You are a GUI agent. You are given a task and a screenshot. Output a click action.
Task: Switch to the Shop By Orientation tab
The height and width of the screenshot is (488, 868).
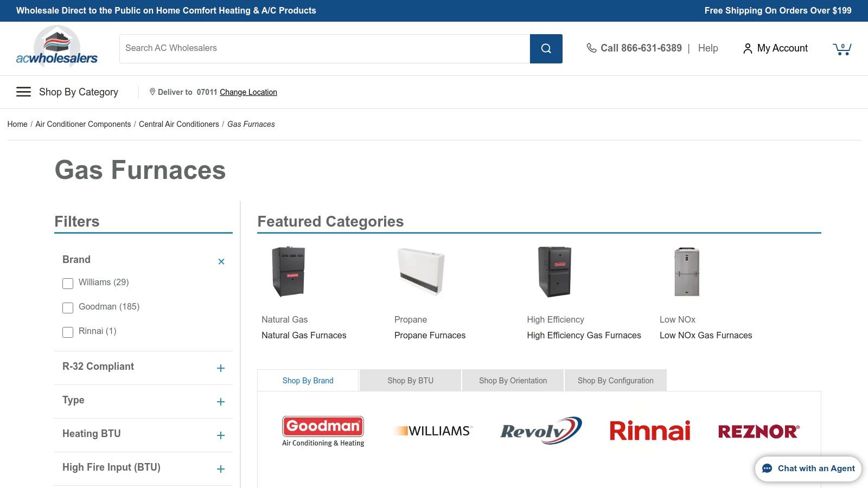(x=512, y=380)
